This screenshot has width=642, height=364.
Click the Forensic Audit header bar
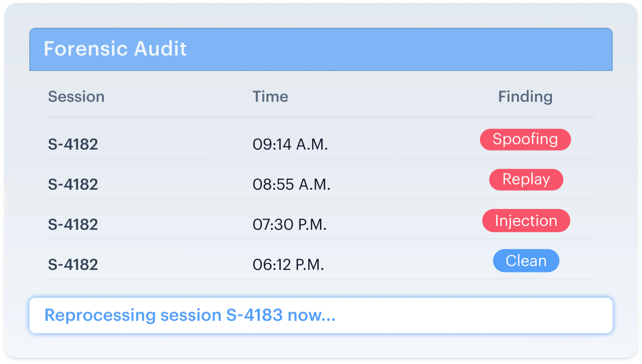[x=321, y=49]
